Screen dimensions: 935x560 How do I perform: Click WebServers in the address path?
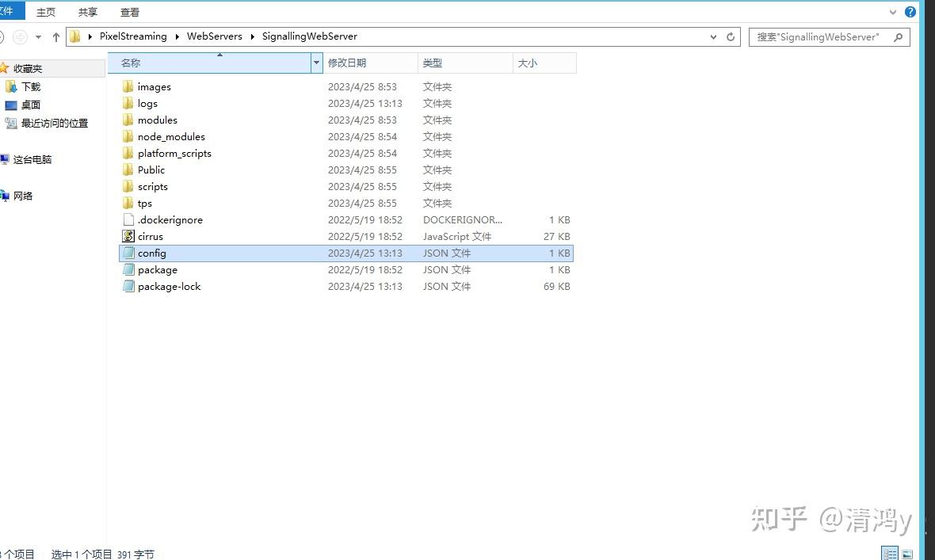coord(215,36)
